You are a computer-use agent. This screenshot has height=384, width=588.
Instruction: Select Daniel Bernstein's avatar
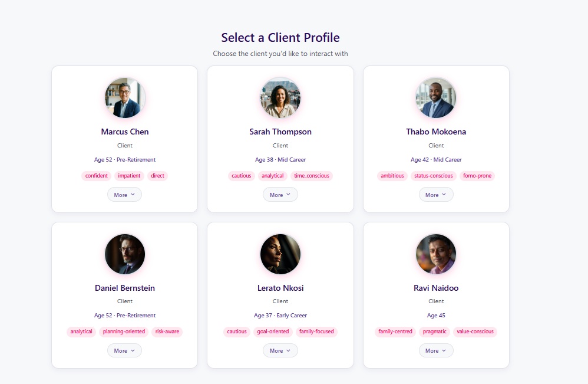(x=124, y=254)
